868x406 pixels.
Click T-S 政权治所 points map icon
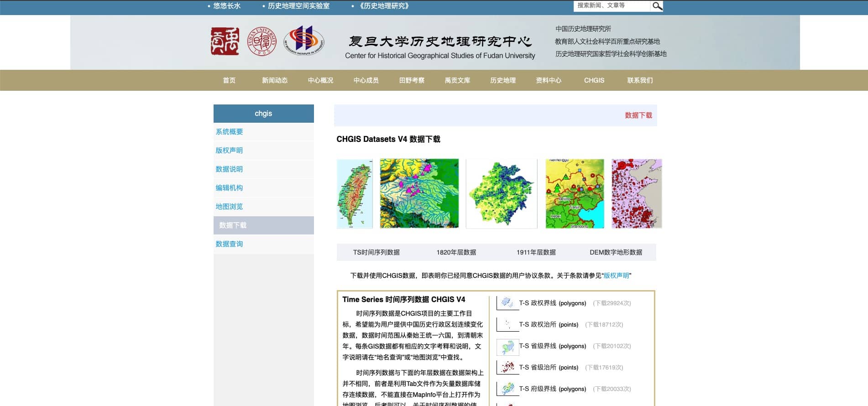point(507,324)
